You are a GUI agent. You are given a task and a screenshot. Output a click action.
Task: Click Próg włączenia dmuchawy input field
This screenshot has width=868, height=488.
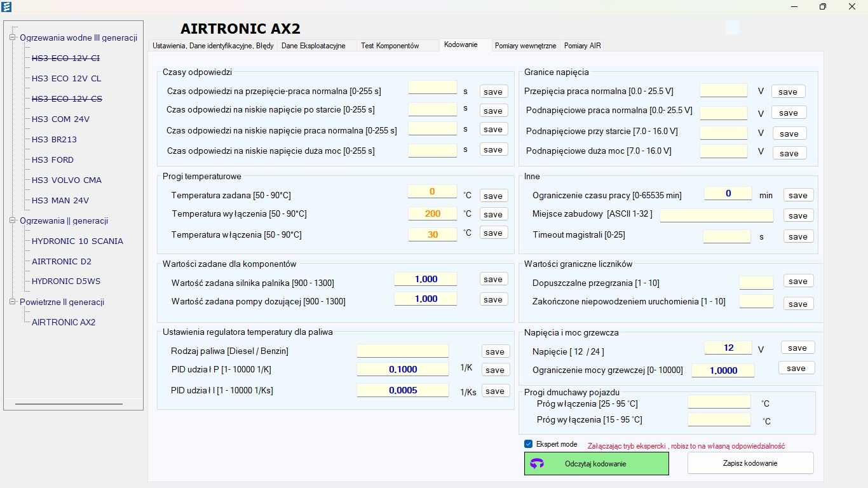(x=719, y=402)
